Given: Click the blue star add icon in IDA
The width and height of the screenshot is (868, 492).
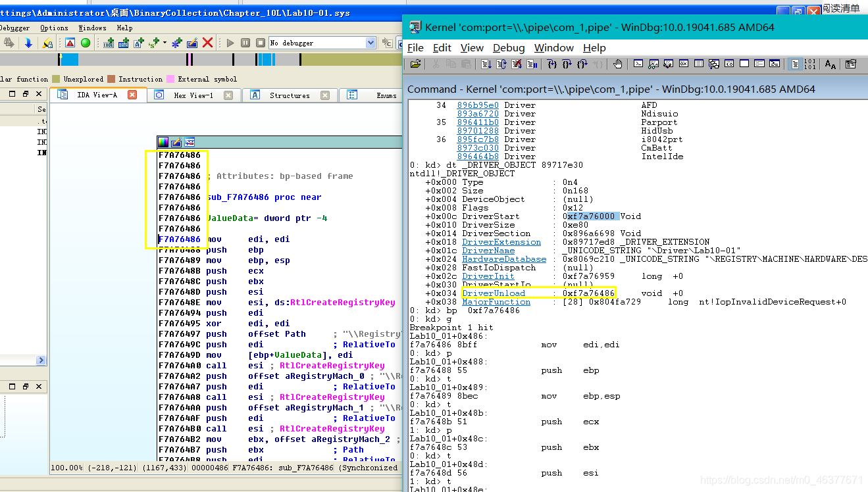Looking at the screenshot, I should pyautogui.click(x=176, y=43).
